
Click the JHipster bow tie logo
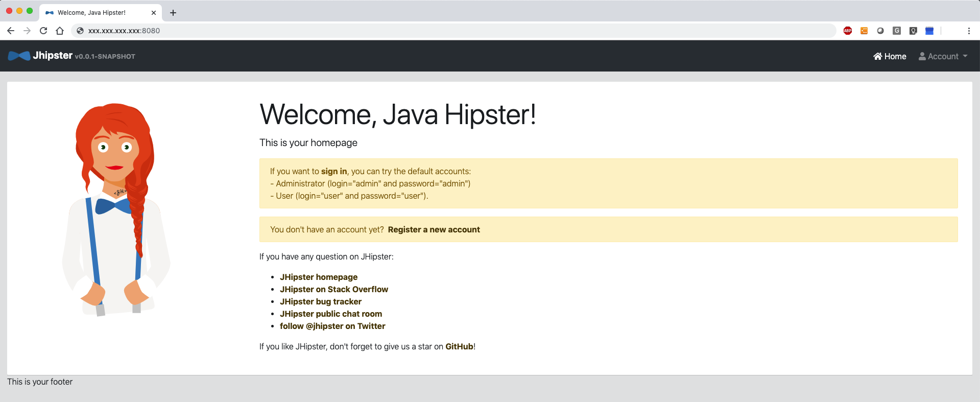coord(19,56)
